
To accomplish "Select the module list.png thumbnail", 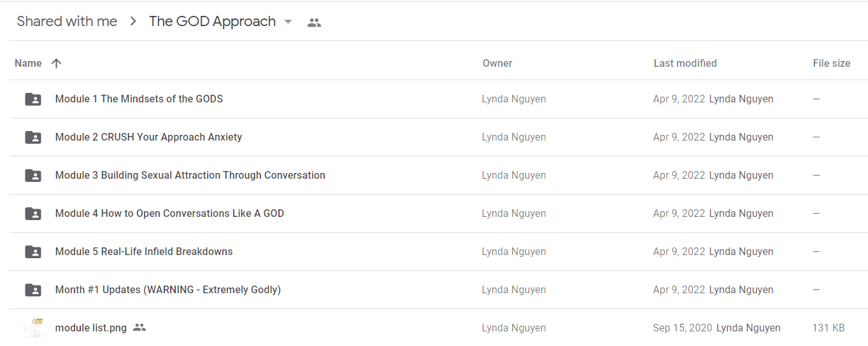I will click(x=33, y=328).
